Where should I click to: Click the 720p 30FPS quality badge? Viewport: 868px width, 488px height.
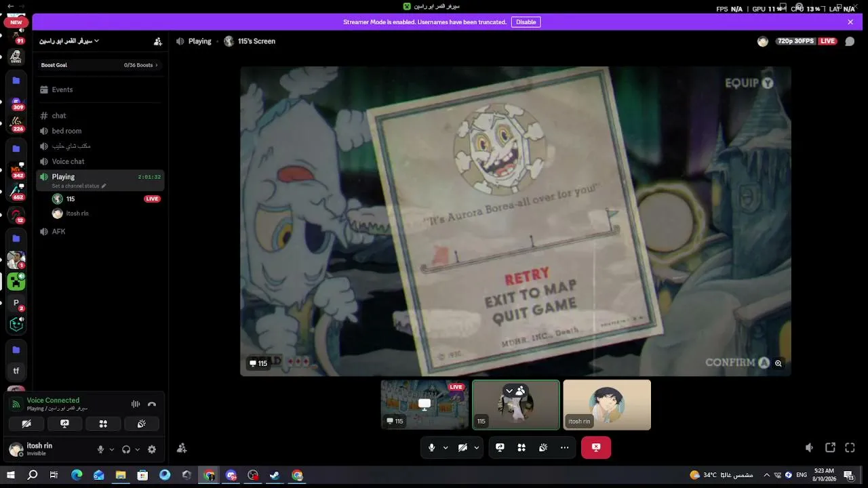click(795, 41)
